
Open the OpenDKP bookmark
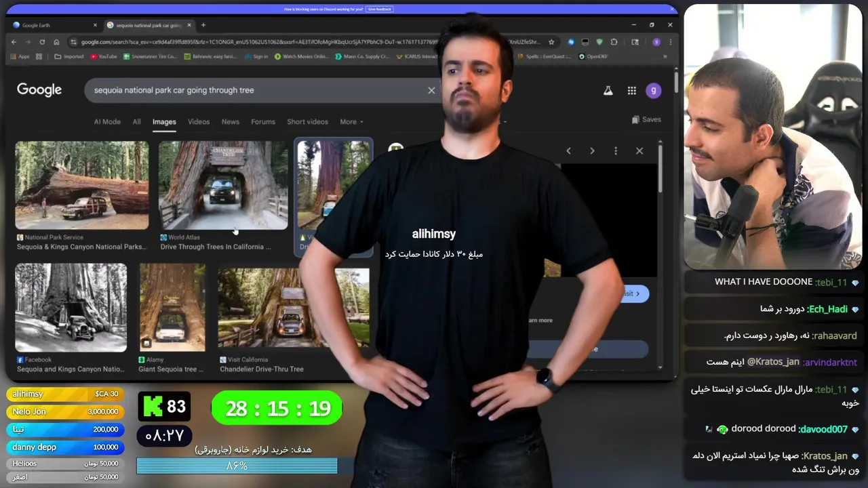pos(593,57)
